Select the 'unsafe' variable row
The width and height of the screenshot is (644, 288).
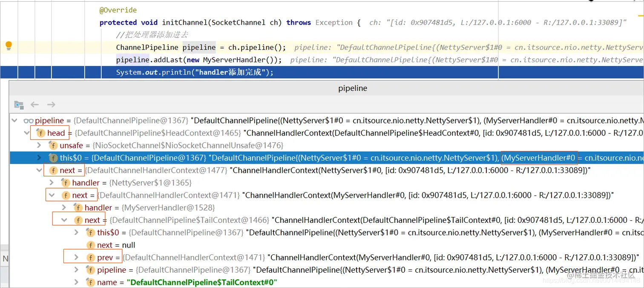[327, 146]
